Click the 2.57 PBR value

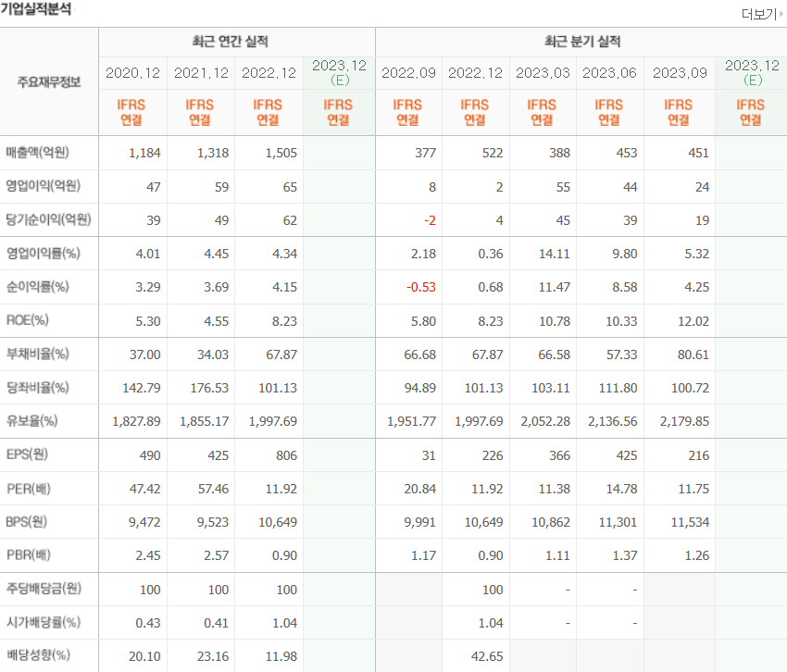coord(217,555)
